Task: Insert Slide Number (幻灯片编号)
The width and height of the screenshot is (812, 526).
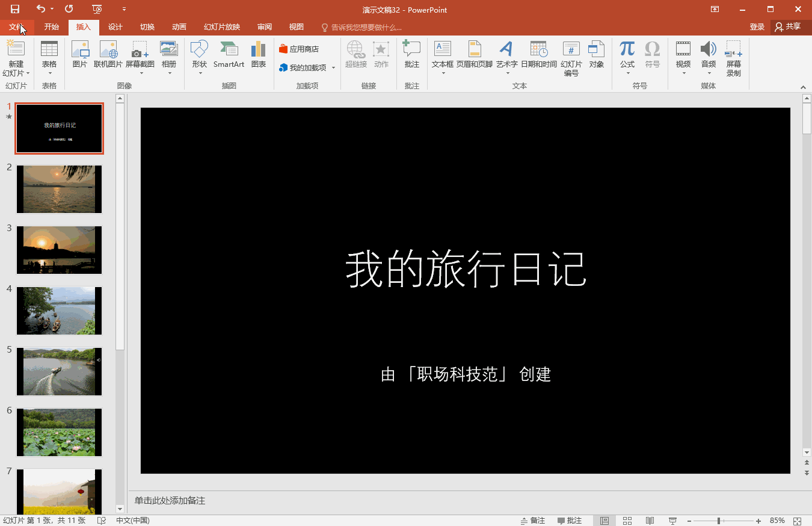Action: pos(571,59)
